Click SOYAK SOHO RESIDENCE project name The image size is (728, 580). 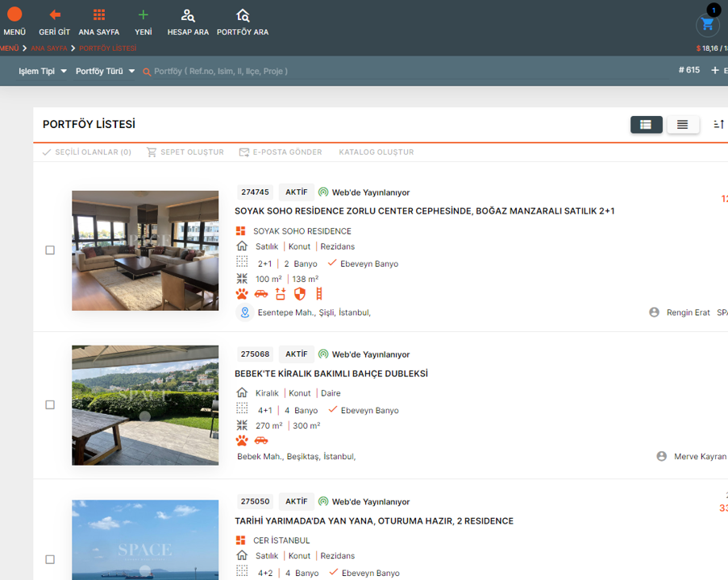click(302, 231)
